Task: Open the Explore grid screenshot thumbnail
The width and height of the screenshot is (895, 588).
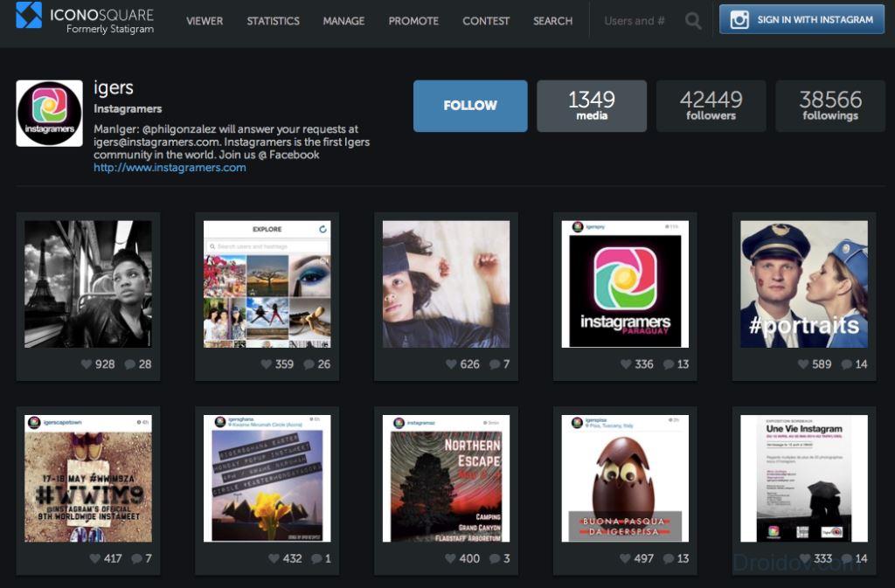Action: [267, 284]
